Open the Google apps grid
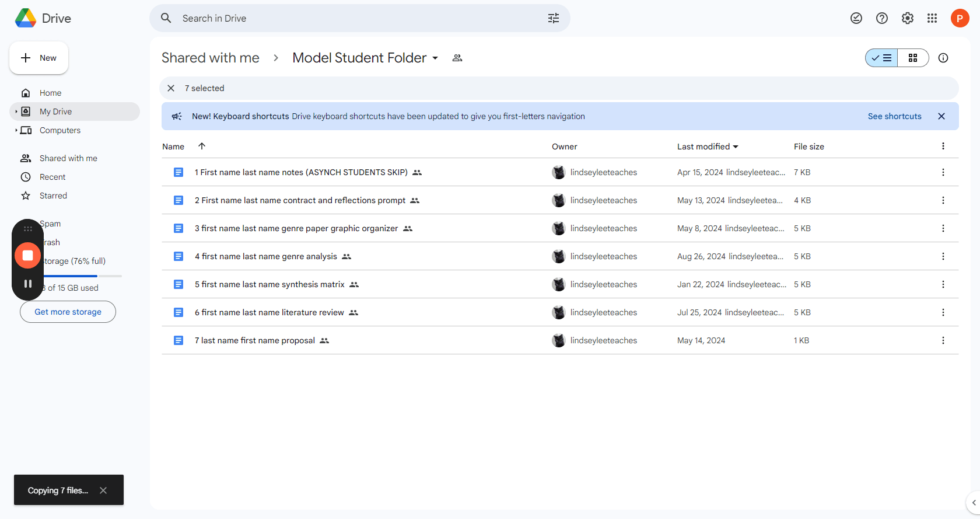 pyautogui.click(x=932, y=18)
